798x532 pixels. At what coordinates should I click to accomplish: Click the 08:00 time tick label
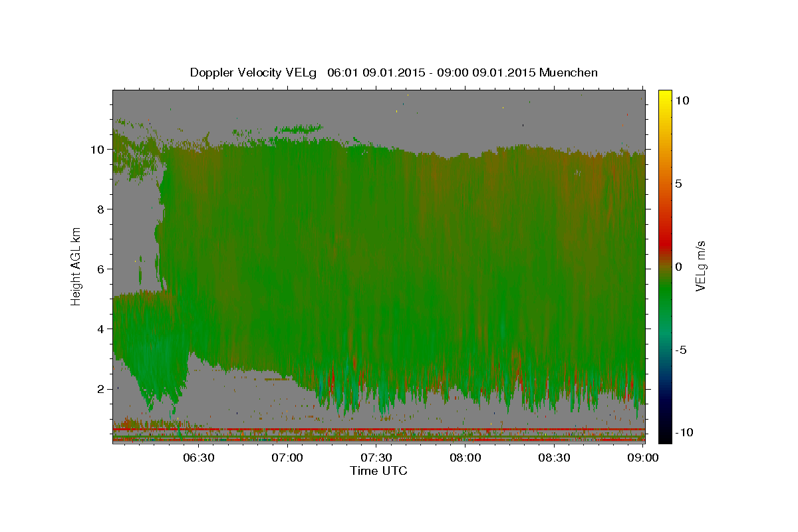465,458
